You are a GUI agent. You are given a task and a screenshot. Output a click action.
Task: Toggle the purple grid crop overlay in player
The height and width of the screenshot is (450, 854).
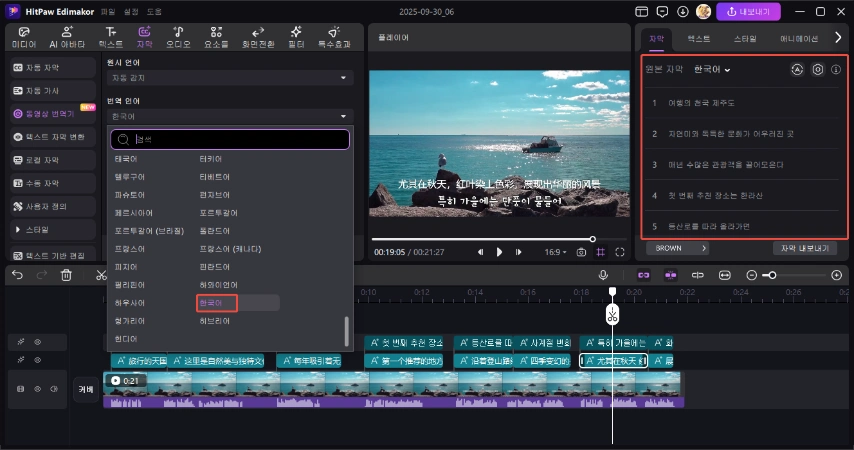pyautogui.click(x=600, y=252)
